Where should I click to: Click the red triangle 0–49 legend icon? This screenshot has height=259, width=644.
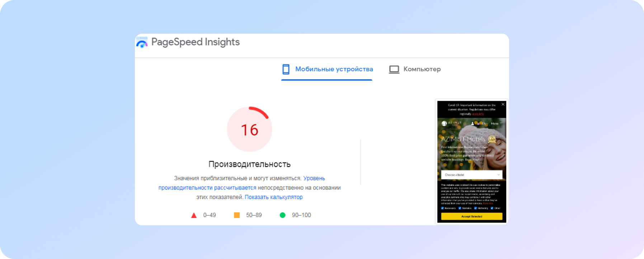(x=194, y=215)
